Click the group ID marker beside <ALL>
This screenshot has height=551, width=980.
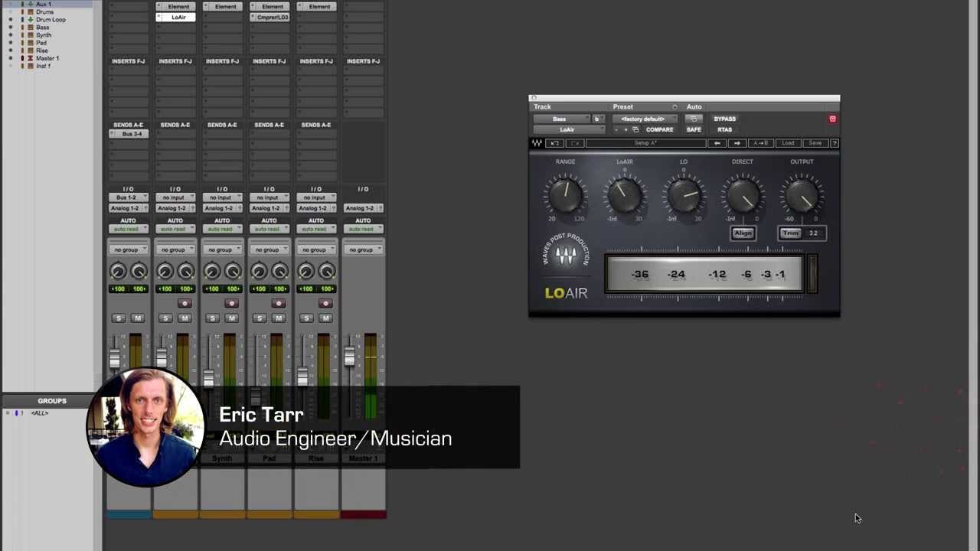click(x=16, y=413)
